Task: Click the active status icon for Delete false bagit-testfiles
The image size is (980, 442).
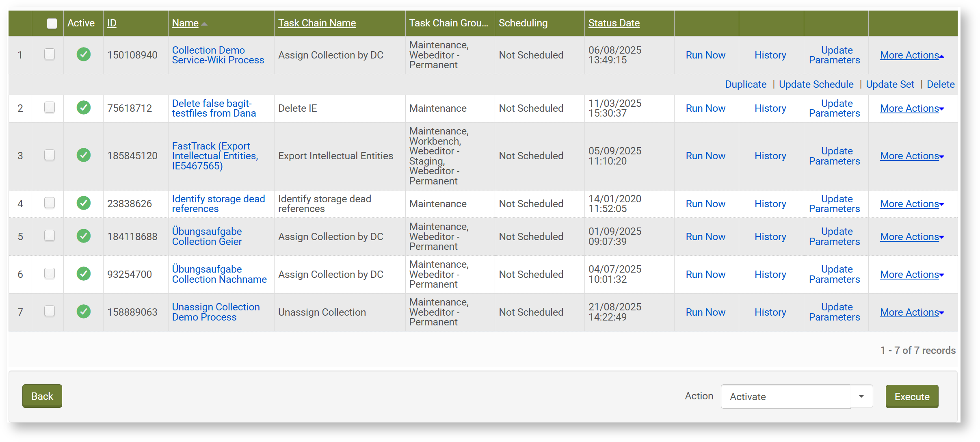Action: click(84, 108)
